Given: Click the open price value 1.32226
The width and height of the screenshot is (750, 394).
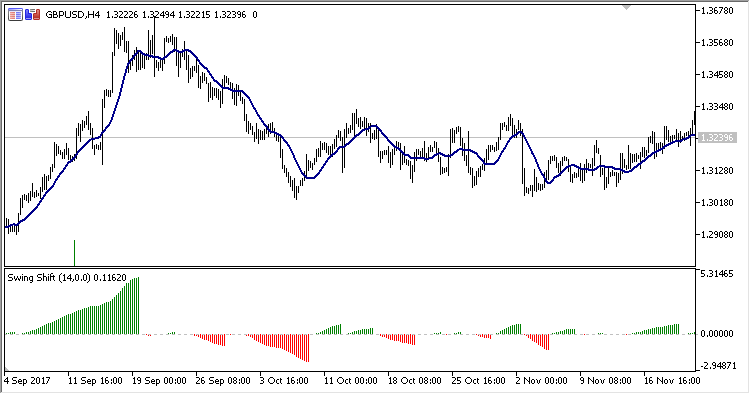Looking at the screenshot, I should coord(122,15).
